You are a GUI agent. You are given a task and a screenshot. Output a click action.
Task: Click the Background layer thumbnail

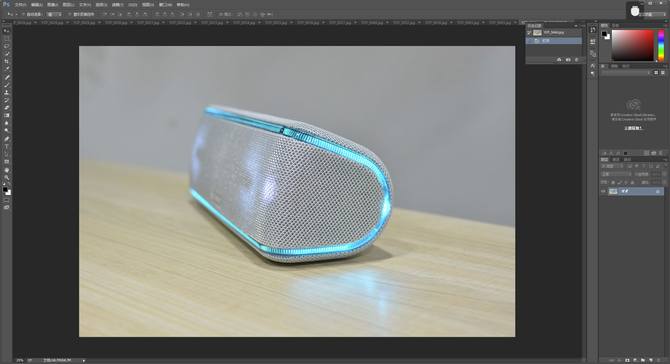click(x=613, y=191)
